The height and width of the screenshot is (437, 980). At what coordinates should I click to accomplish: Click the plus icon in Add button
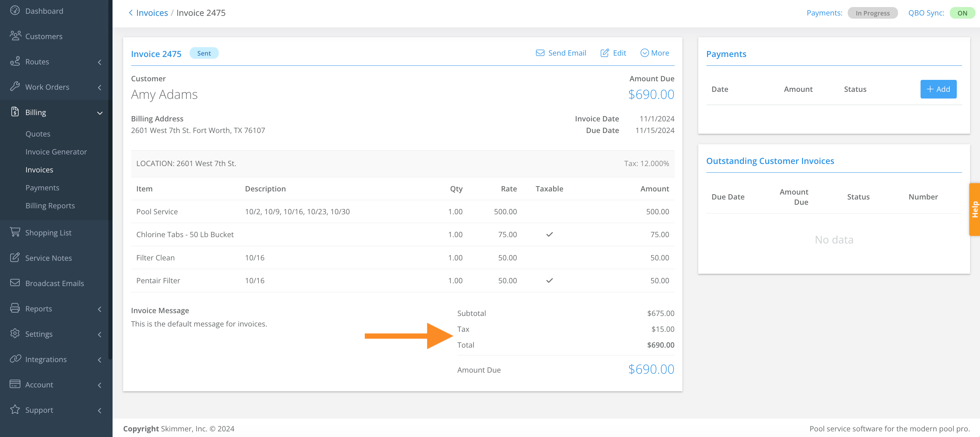point(930,89)
